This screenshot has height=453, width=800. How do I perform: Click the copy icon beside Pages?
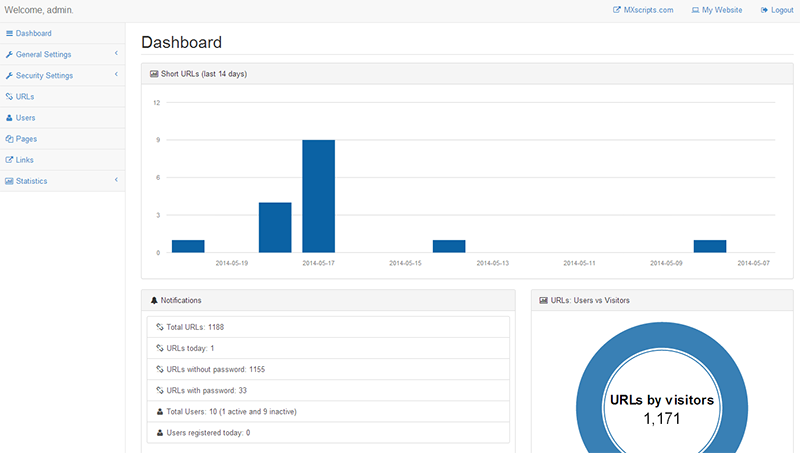coord(9,139)
